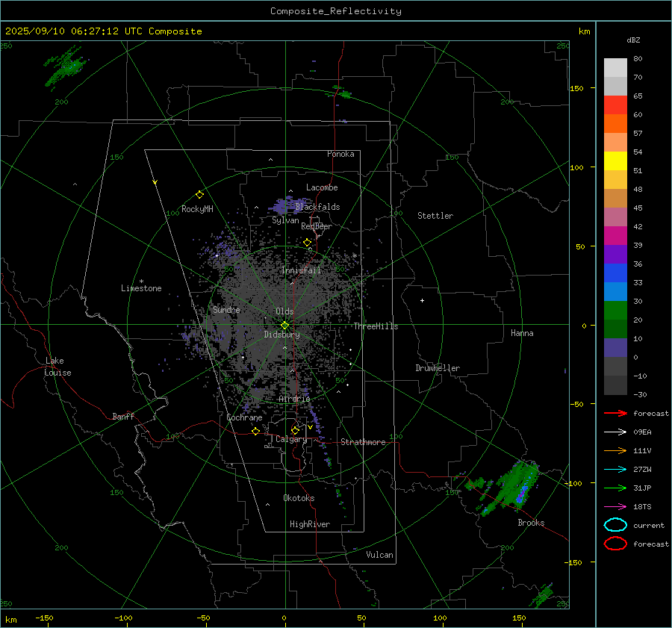This screenshot has height=628, width=672.
Task: Click the asterisk marker above Limestone
Action: (141, 282)
